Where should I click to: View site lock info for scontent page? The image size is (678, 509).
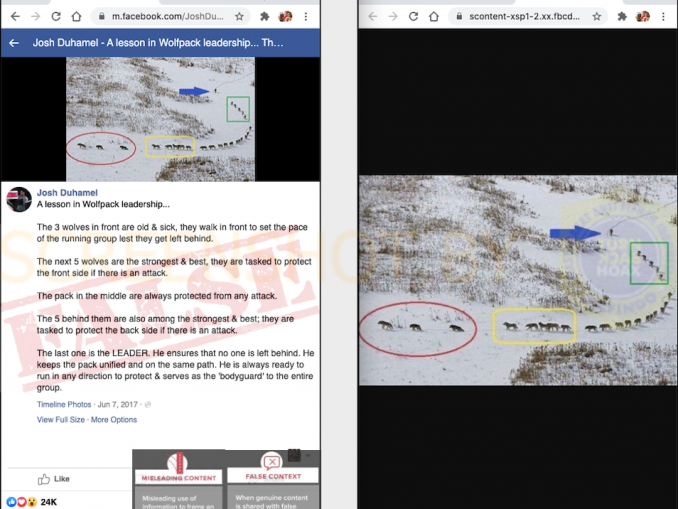460,16
